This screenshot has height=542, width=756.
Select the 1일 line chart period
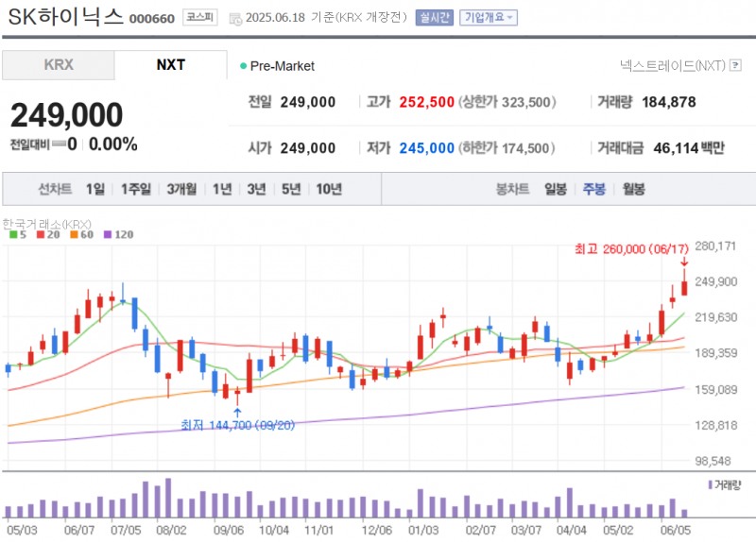click(x=94, y=189)
